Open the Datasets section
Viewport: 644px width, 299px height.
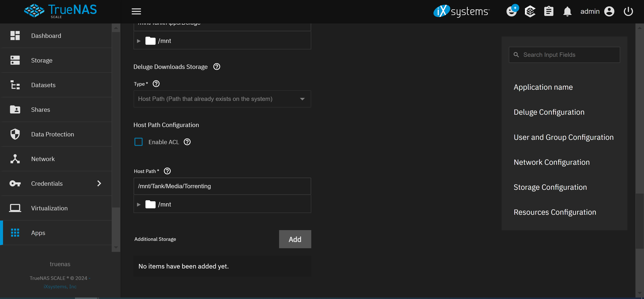tap(43, 85)
